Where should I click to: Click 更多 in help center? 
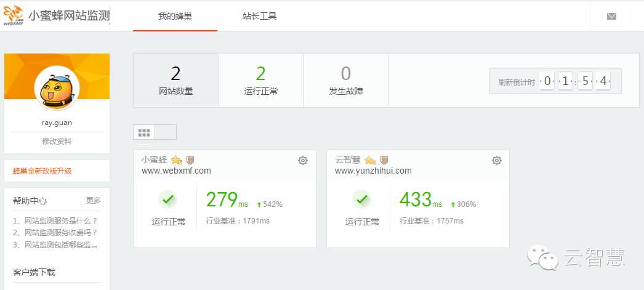93,201
